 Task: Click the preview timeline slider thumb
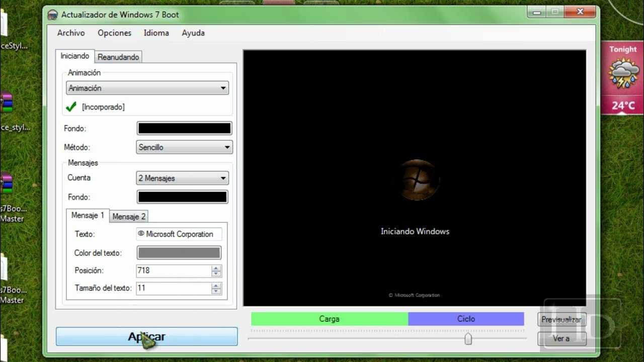[468, 338]
